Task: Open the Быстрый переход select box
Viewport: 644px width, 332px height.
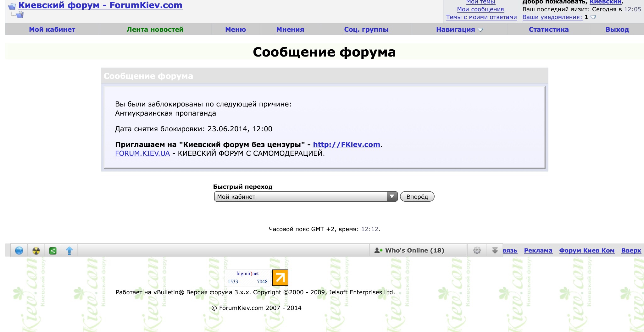Action: coord(306,197)
